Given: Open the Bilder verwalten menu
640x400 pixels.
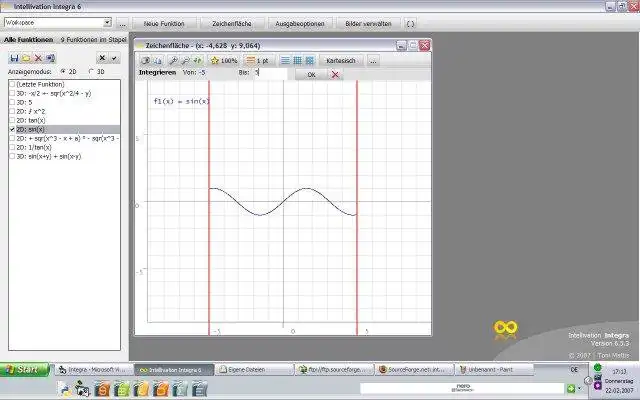Looking at the screenshot, I should click(x=368, y=24).
